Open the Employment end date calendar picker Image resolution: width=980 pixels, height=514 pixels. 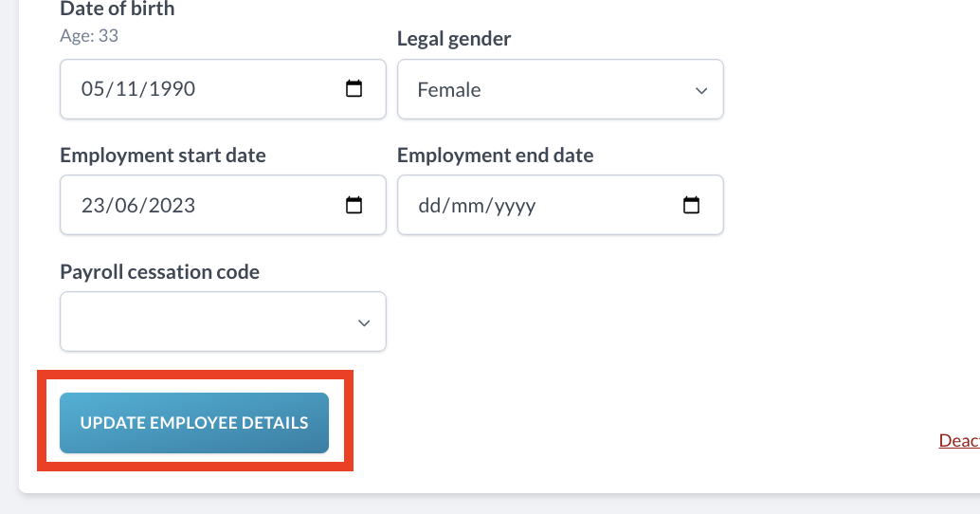pos(691,205)
